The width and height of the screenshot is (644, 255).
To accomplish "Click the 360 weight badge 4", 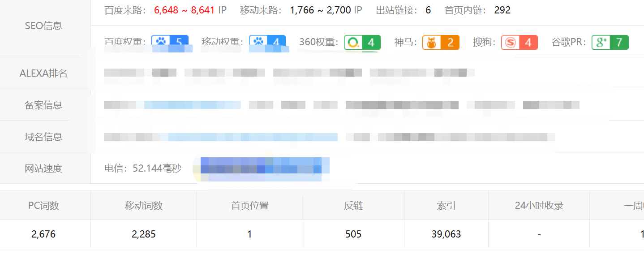I will point(362,42).
